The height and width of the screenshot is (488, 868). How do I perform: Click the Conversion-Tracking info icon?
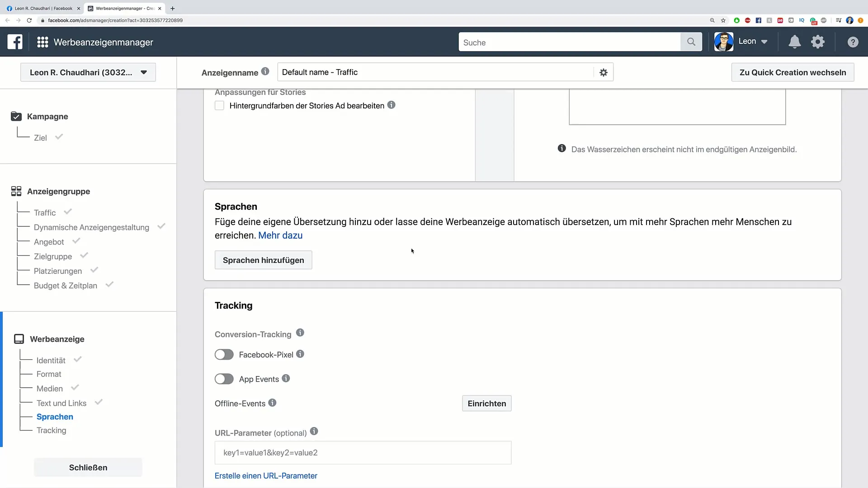(301, 333)
